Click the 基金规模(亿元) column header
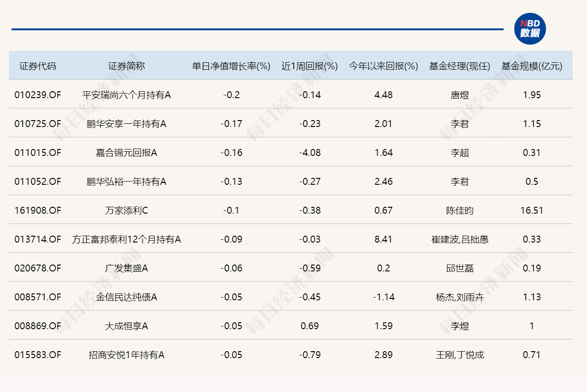The image size is (587, 392). 532,66
